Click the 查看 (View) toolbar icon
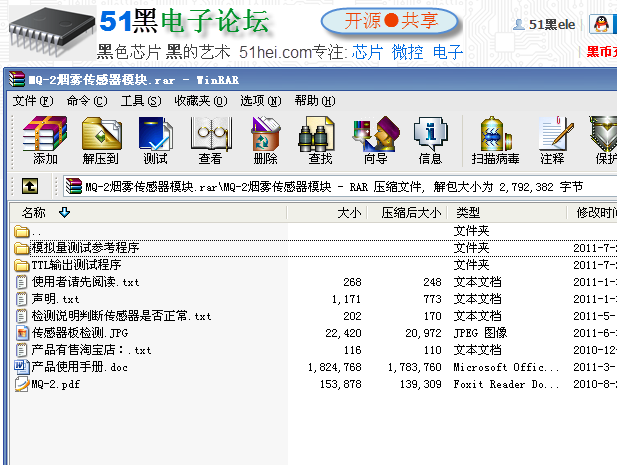 pyautogui.click(x=211, y=134)
